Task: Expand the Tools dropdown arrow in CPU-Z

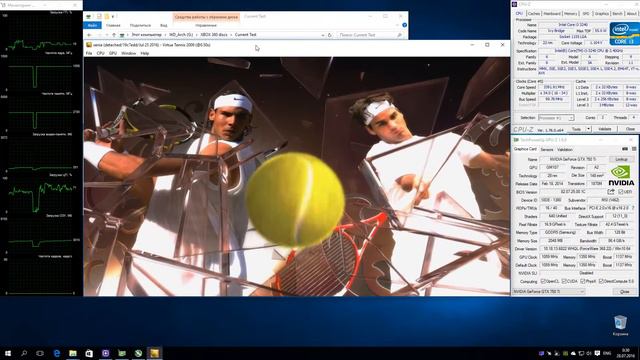Action: click(589, 129)
